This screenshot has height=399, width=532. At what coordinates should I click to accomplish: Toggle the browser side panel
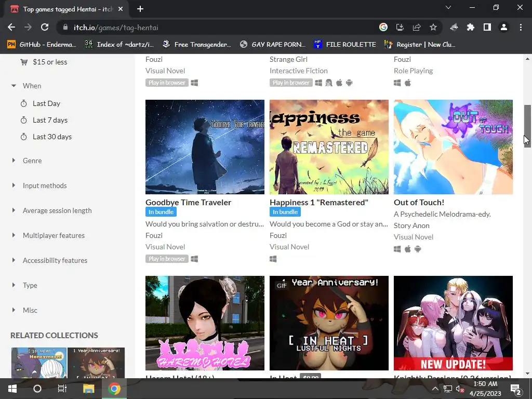487,28
